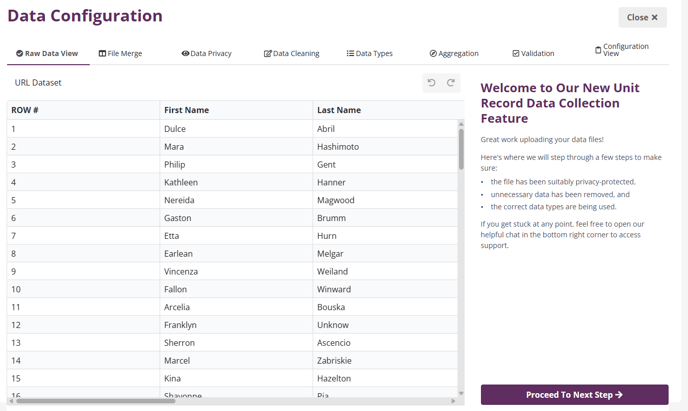Select the Raw Data View tab
The image size is (688, 411).
(46, 53)
